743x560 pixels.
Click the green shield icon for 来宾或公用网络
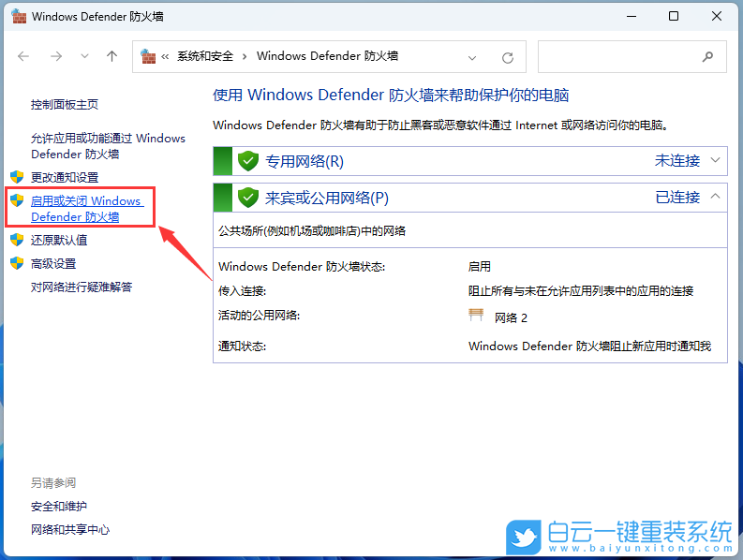[x=248, y=198]
